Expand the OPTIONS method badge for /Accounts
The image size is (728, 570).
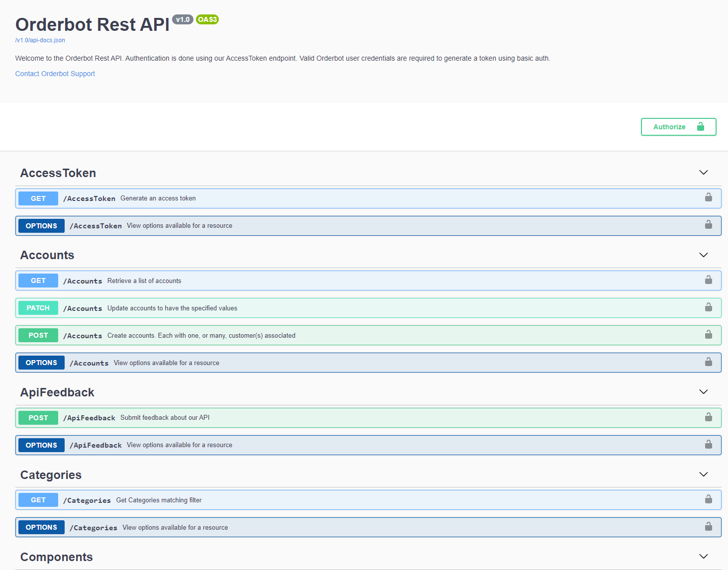(x=41, y=363)
